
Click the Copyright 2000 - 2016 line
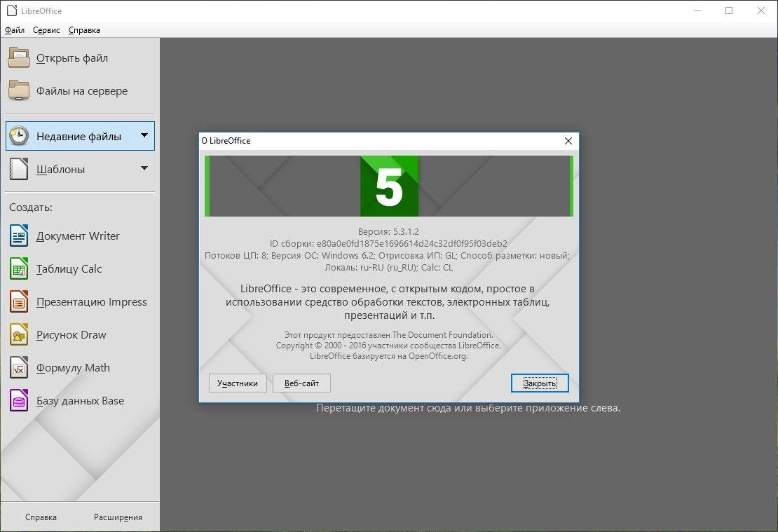click(x=388, y=346)
